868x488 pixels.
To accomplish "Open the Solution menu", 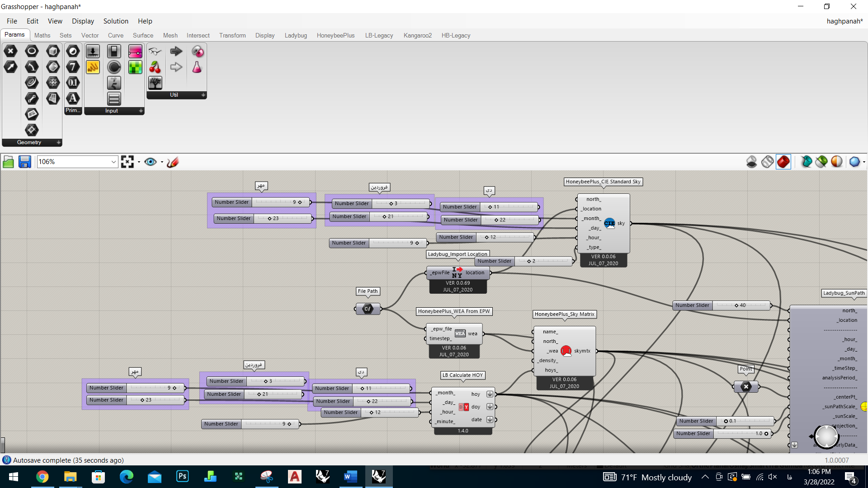I will [116, 21].
